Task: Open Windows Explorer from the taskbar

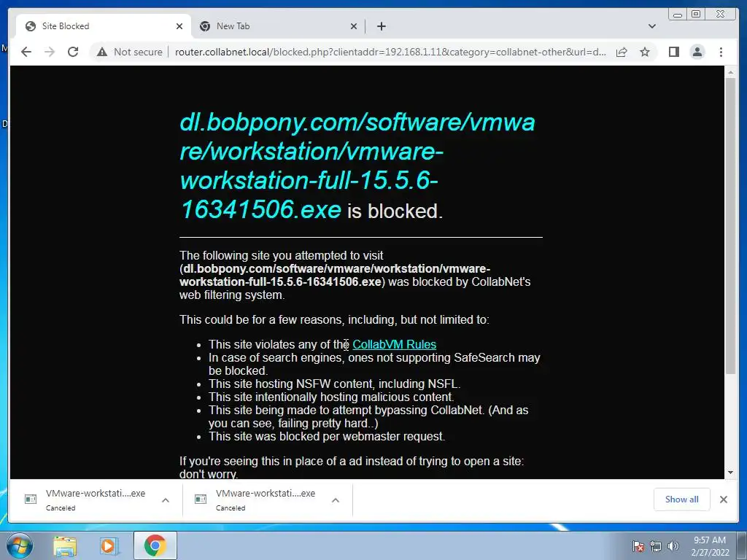Action: (x=65, y=545)
